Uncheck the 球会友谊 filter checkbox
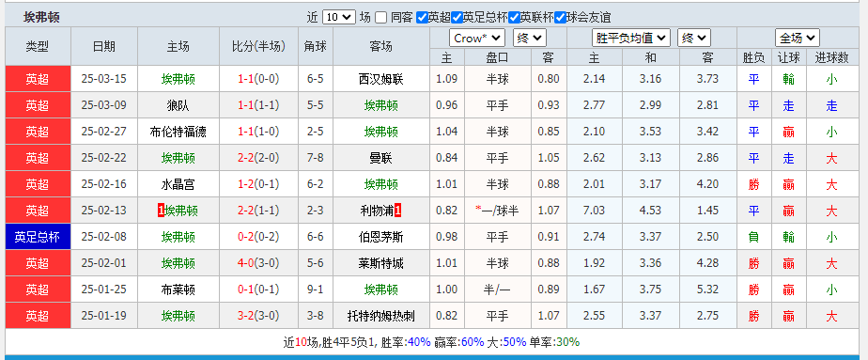This screenshot has width=868, height=360. 560,17
